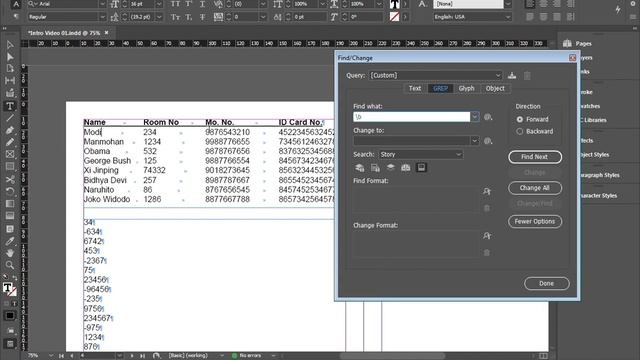Click Change All button
The width and height of the screenshot is (640, 360).
click(535, 188)
